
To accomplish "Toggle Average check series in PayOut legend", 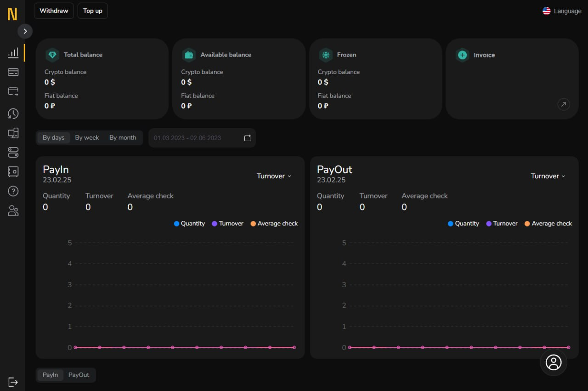I will [x=548, y=223].
